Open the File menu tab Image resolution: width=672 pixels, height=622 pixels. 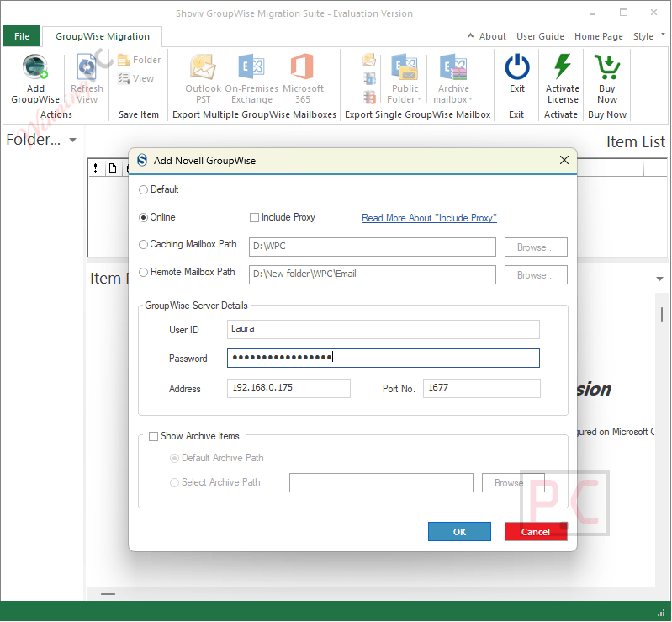21,36
